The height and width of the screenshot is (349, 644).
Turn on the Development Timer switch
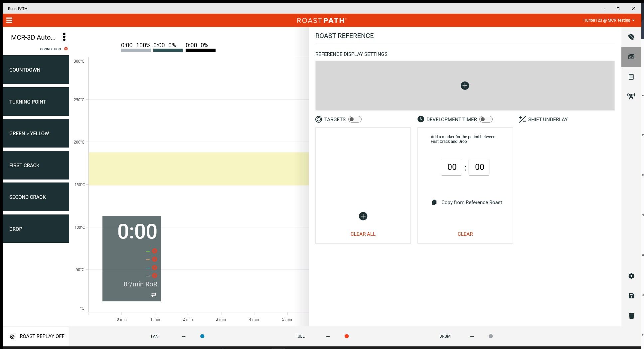486,119
